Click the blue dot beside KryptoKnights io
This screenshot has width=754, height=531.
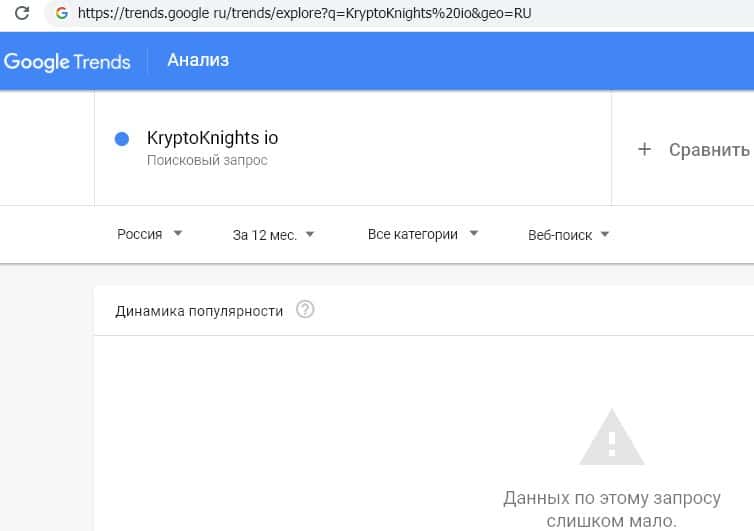[x=122, y=139]
